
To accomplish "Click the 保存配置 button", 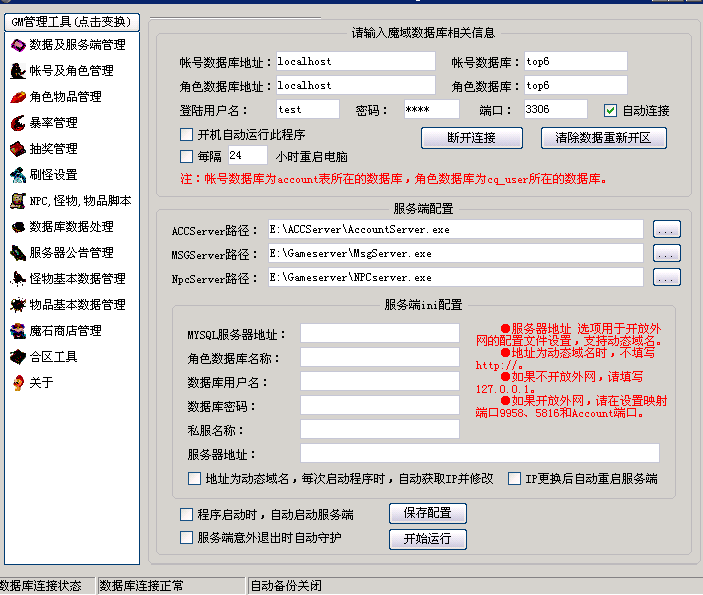I will tap(428, 513).
